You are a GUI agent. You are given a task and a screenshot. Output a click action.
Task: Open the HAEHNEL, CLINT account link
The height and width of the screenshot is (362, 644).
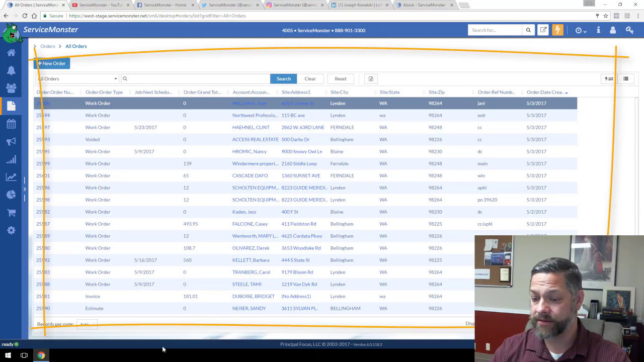(251, 127)
